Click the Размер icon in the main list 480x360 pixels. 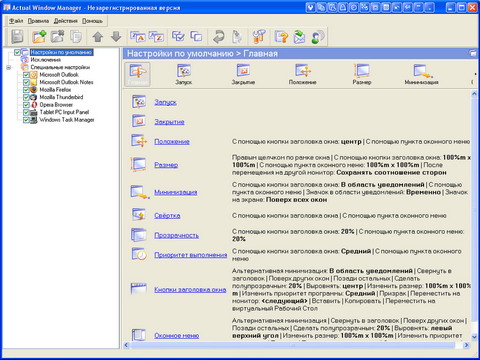point(139,164)
